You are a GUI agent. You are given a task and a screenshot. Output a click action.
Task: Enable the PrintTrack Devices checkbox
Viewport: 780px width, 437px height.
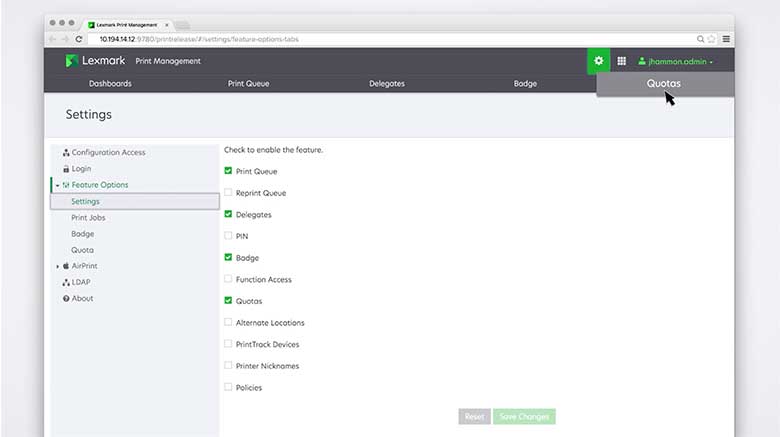[x=228, y=344]
